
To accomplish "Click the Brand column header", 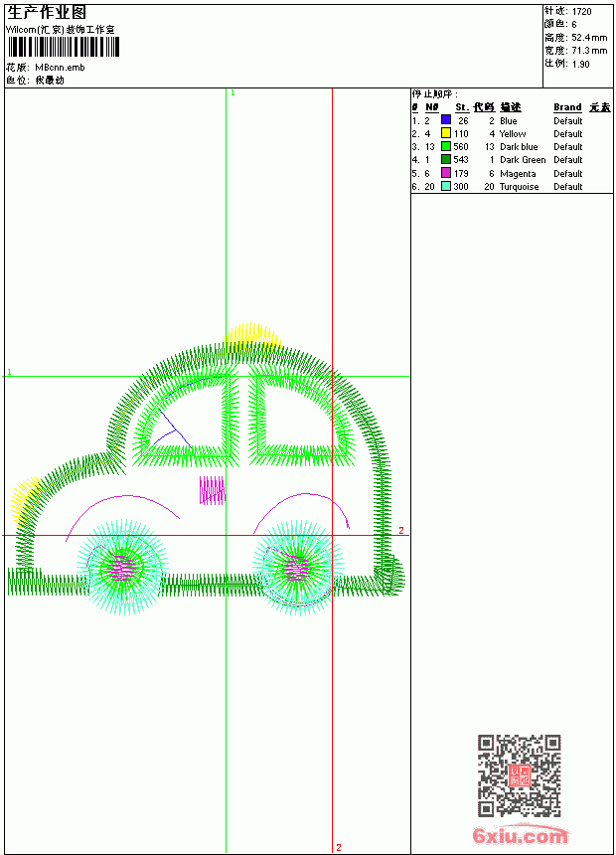I will coord(567,107).
